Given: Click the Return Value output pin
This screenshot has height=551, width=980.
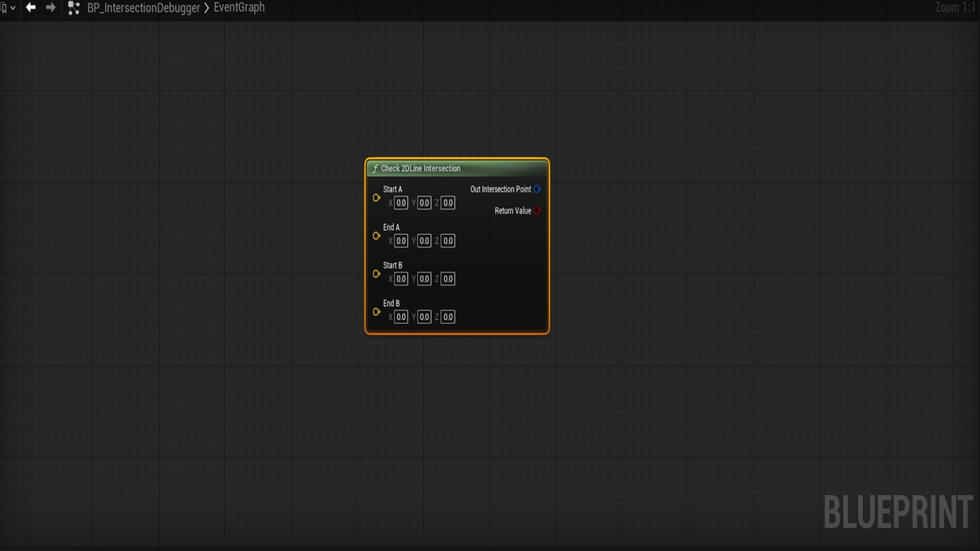Looking at the screenshot, I should pos(537,210).
